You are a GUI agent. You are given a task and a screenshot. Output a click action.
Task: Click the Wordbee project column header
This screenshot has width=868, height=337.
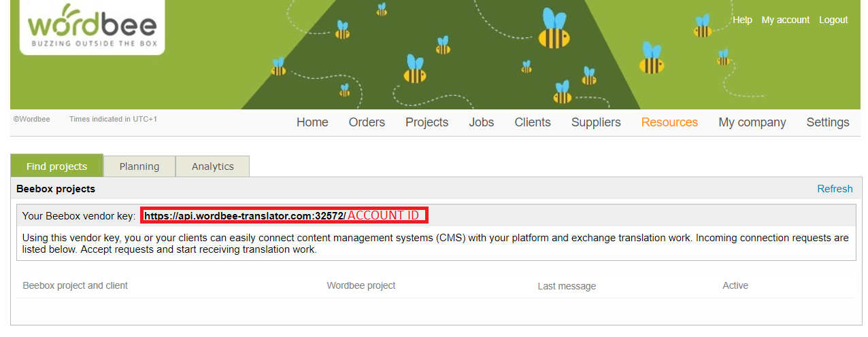coord(361,285)
